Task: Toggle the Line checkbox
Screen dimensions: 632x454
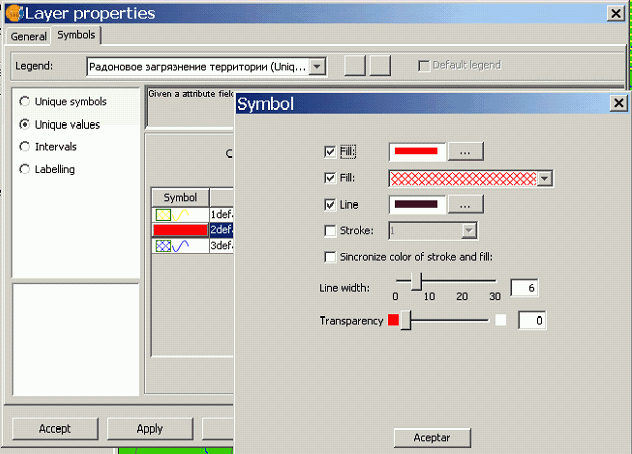Action: click(330, 205)
